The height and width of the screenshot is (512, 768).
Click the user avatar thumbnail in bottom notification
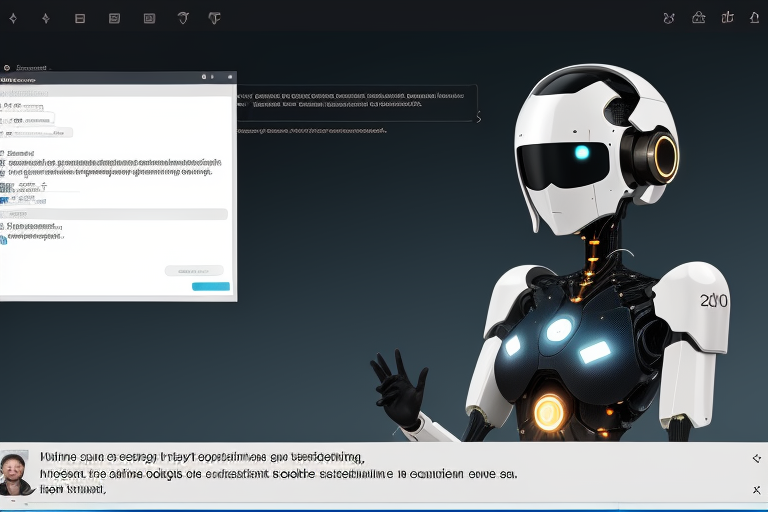tap(15, 472)
